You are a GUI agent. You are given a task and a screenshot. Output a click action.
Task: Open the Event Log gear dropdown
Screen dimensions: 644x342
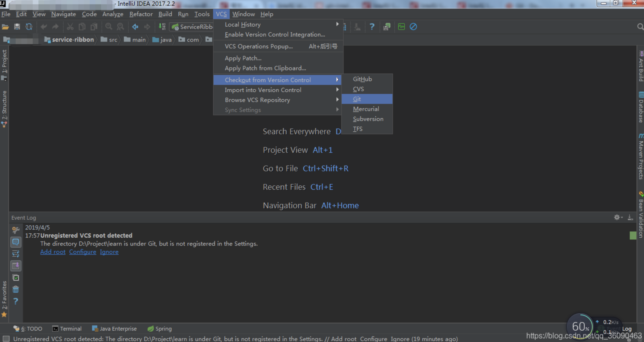[x=618, y=217]
